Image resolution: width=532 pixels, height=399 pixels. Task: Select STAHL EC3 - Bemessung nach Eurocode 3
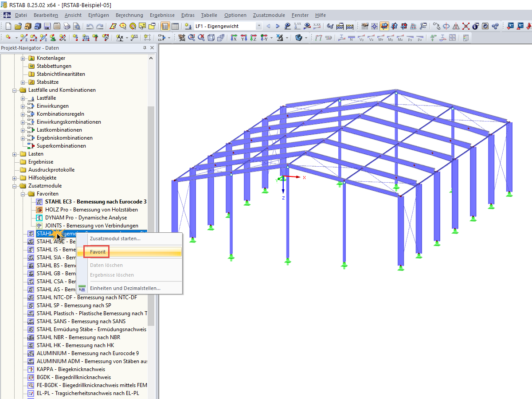click(96, 202)
